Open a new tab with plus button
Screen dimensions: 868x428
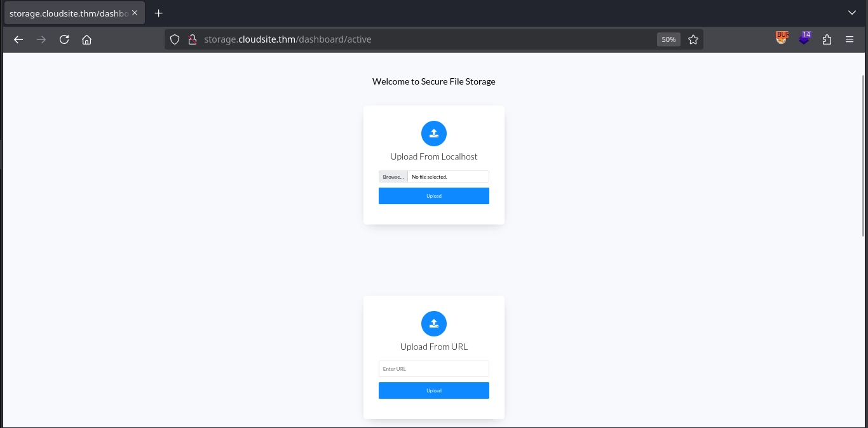tap(159, 13)
